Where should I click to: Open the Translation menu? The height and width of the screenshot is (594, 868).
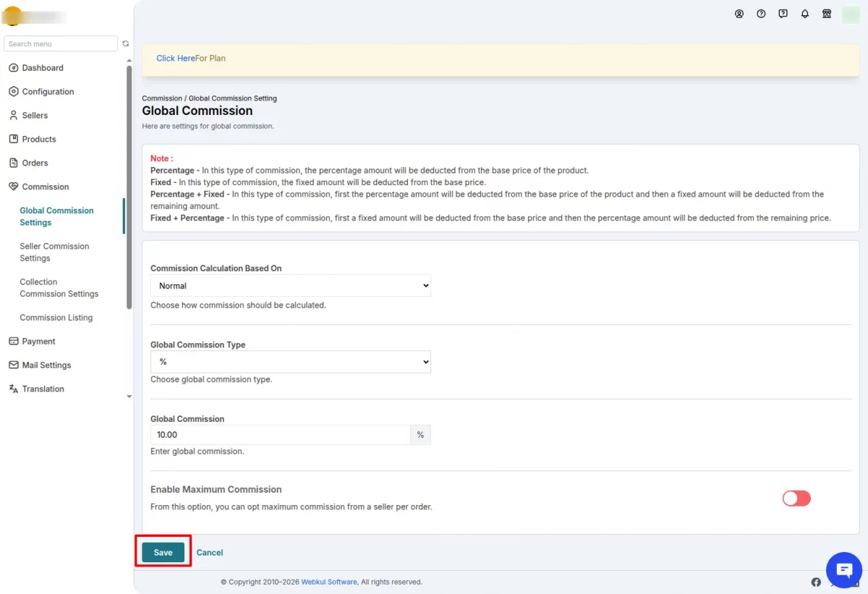[x=43, y=389]
